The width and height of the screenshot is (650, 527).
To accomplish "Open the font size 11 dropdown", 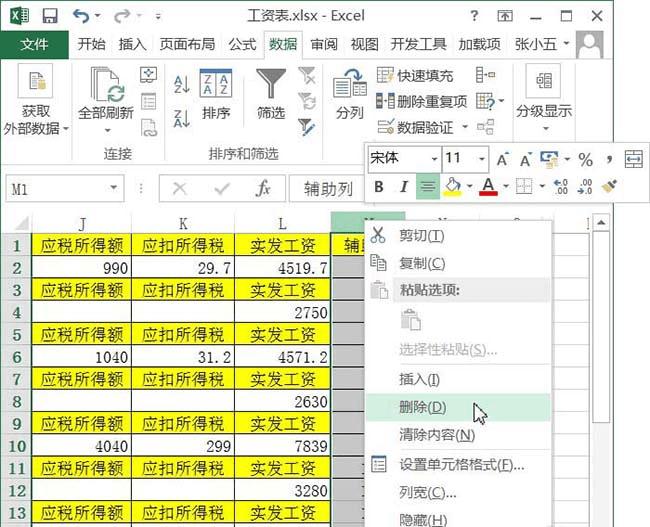I will (482, 159).
